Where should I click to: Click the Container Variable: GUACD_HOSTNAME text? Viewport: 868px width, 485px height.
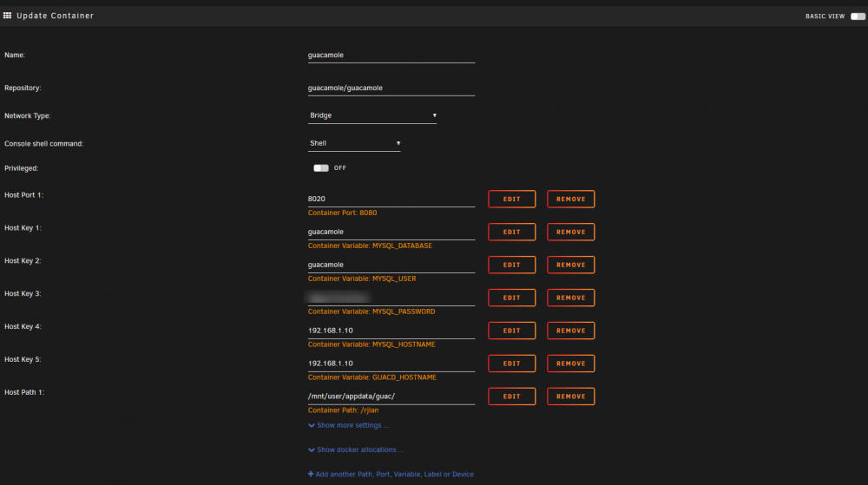click(x=372, y=377)
